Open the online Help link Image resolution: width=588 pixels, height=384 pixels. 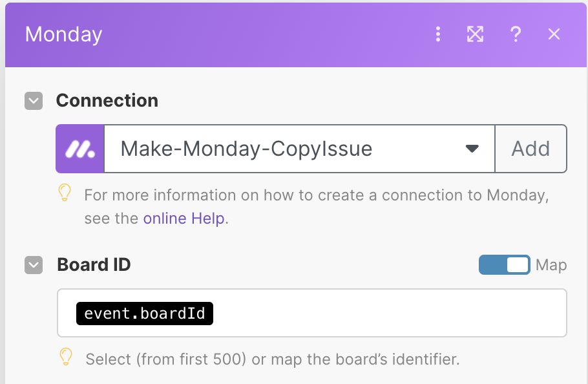[184, 219]
